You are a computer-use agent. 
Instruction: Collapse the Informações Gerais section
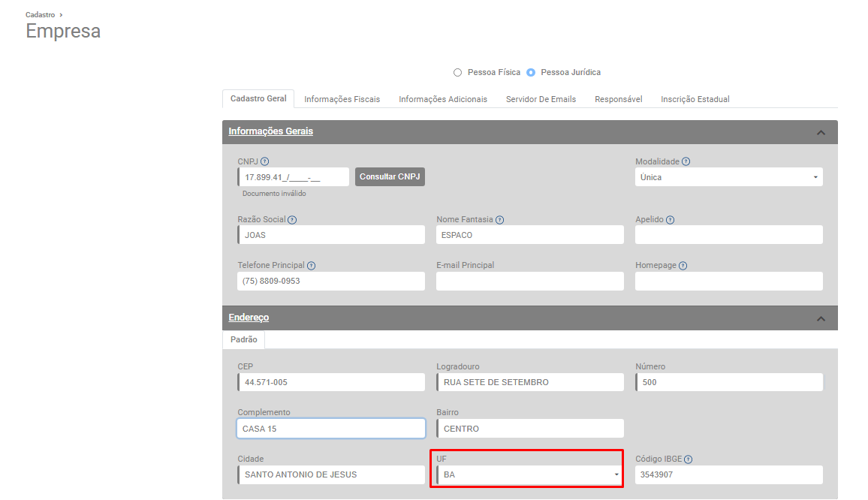point(821,133)
